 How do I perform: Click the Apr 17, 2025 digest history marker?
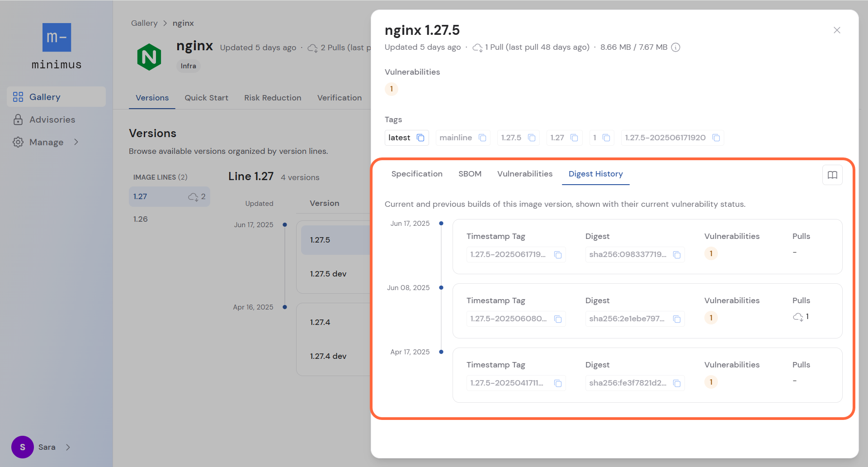[441, 352]
